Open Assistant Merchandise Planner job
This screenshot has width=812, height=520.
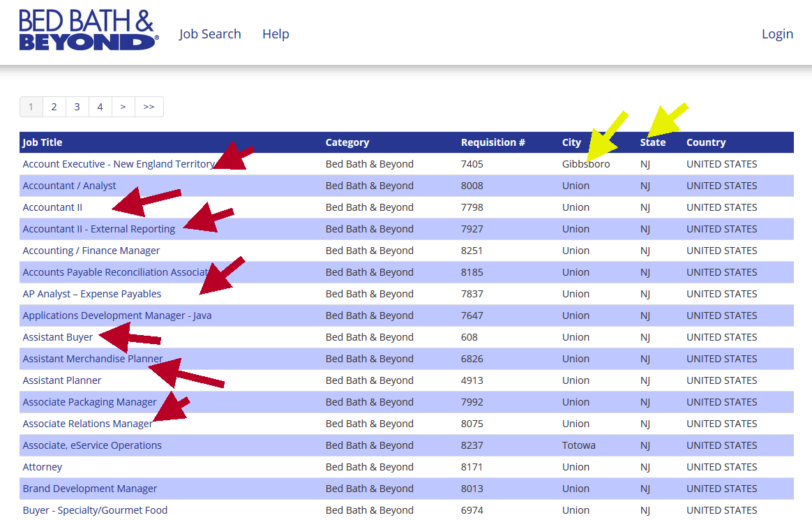click(93, 359)
